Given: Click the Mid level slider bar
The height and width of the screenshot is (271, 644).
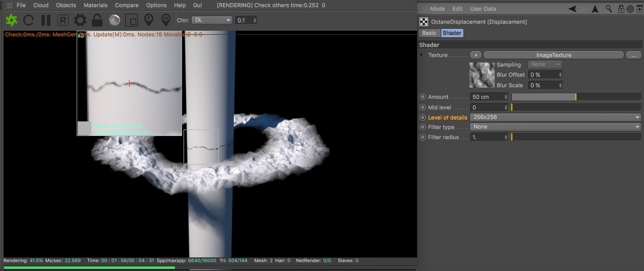Looking at the screenshot, I should pyautogui.click(x=576, y=107).
